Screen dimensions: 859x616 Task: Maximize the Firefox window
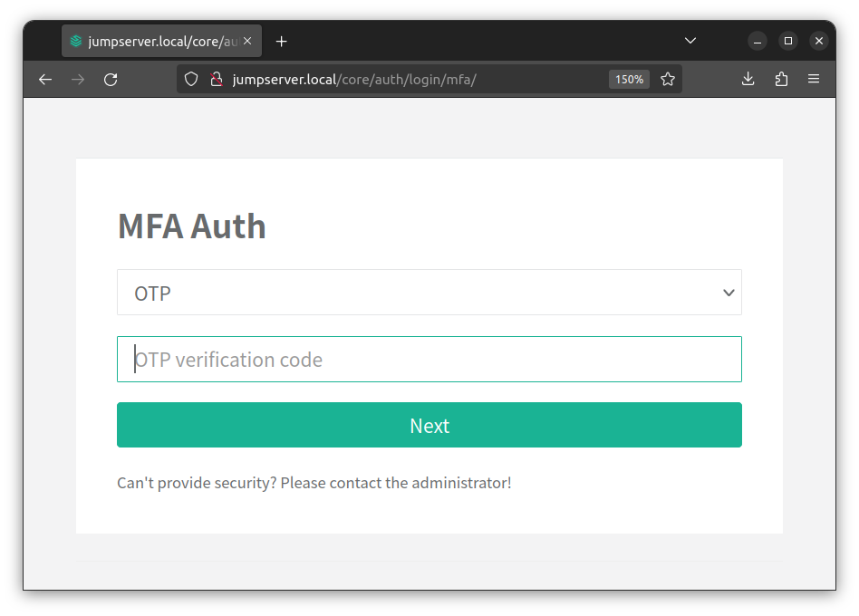coord(788,41)
